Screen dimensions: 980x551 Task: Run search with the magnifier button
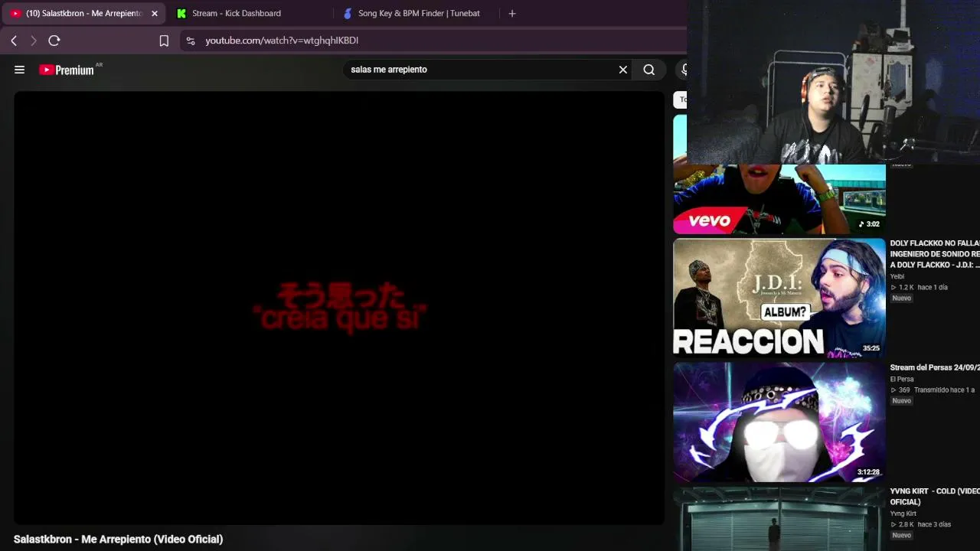tap(649, 70)
